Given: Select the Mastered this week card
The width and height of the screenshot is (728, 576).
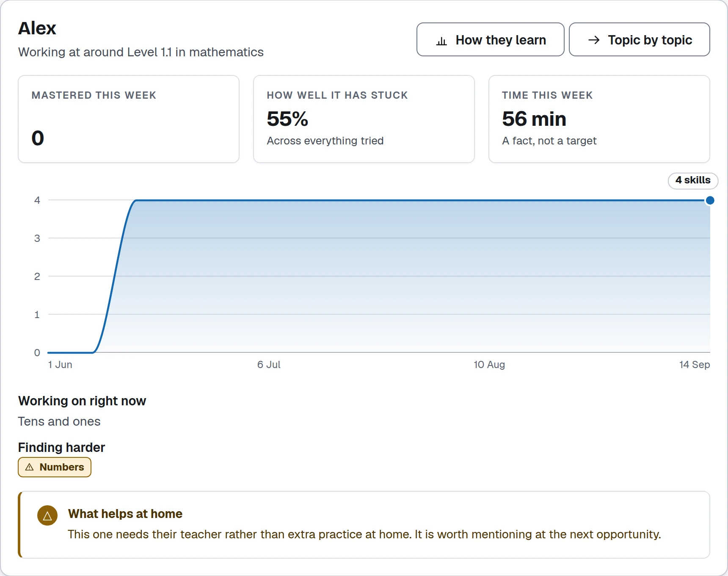Looking at the screenshot, I should (x=129, y=119).
